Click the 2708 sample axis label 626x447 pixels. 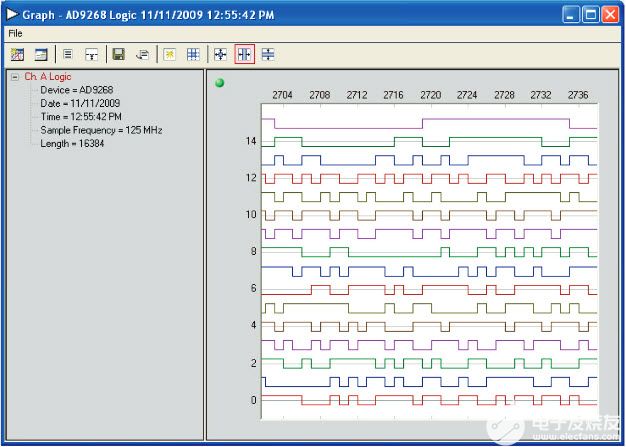pyautogui.click(x=319, y=95)
